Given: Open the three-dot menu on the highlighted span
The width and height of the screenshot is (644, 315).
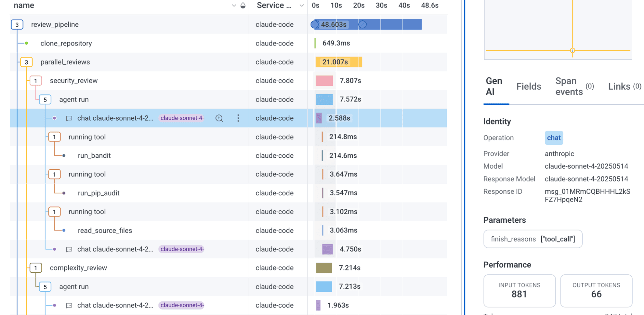Looking at the screenshot, I should pos(238,118).
